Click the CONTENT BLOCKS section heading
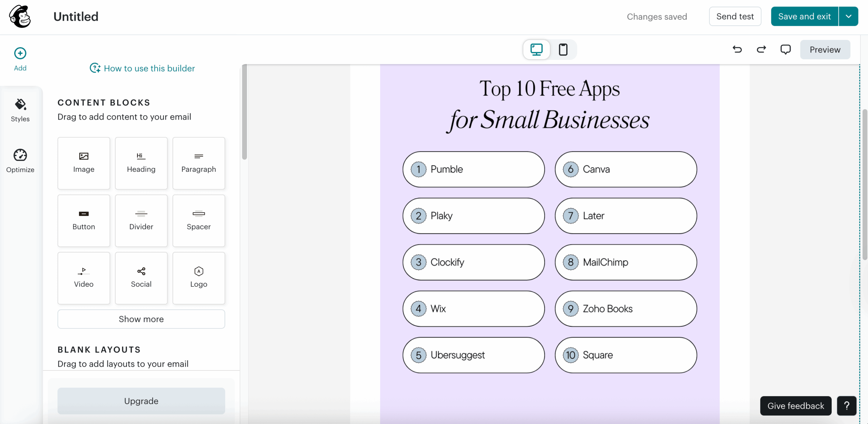The width and height of the screenshot is (868, 424). pos(104,102)
